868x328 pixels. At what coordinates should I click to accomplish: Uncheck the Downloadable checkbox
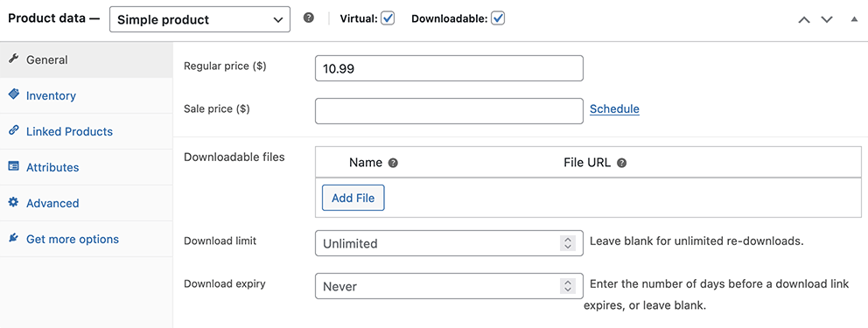(498, 18)
